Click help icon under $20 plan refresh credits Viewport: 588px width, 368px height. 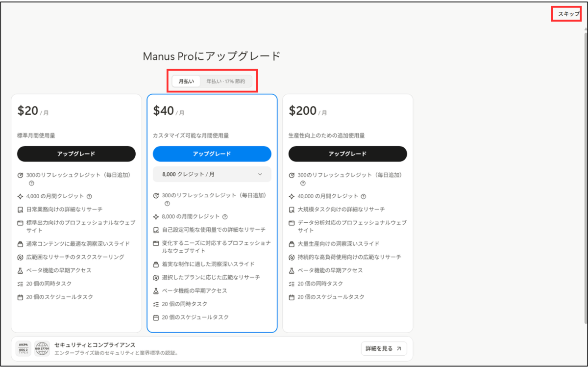pyautogui.click(x=31, y=184)
